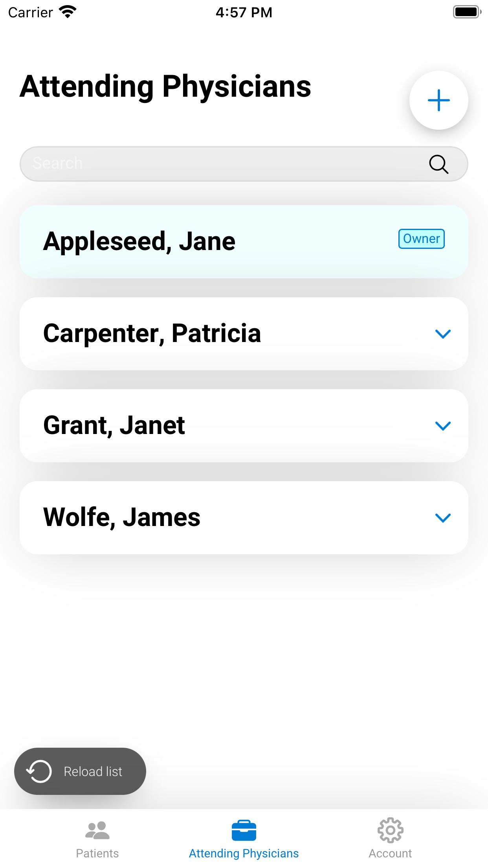This screenshot has width=488, height=868.
Task: Tap the Wi-Fi status icon
Action: 68,12
